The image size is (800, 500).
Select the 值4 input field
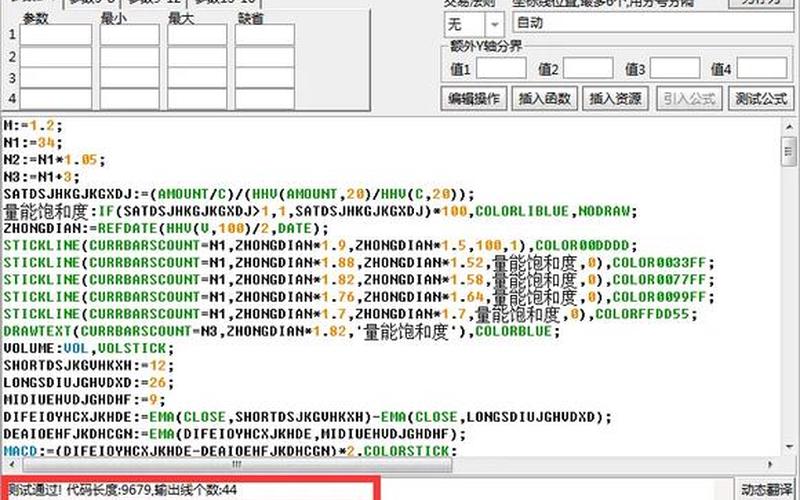pos(762,69)
